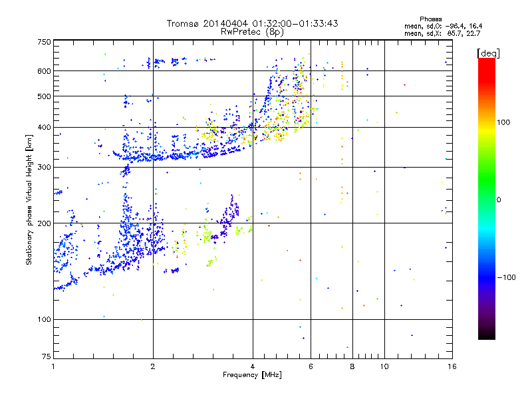Viewport: 532px width, 399px height.
Task: Click the y-axis tick label "750"
Action: point(44,42)
